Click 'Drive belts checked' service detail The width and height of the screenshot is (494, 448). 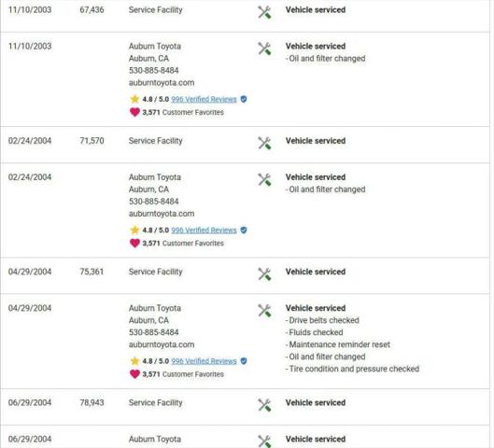coord(322,320)
